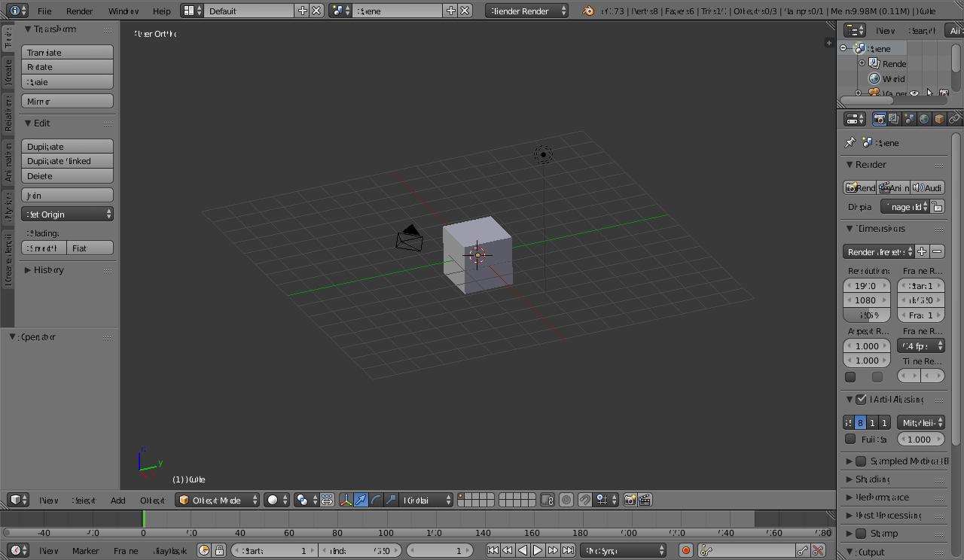Open Render Layers properties tab
Image resolution: width=964 pixels, height=560 pixels.
[894, 119]
